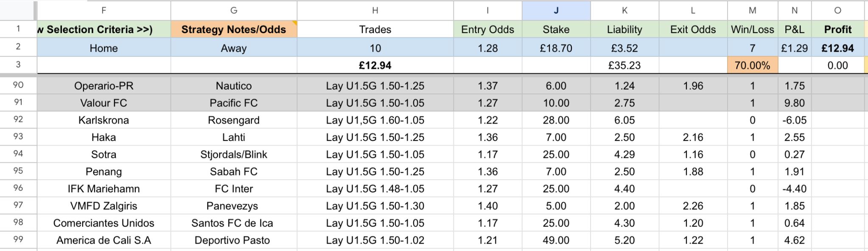Click the exit odds cell showing 2.26
This screenshot has width=868, height=251.
pyautogui.click(x=693, y=206)
